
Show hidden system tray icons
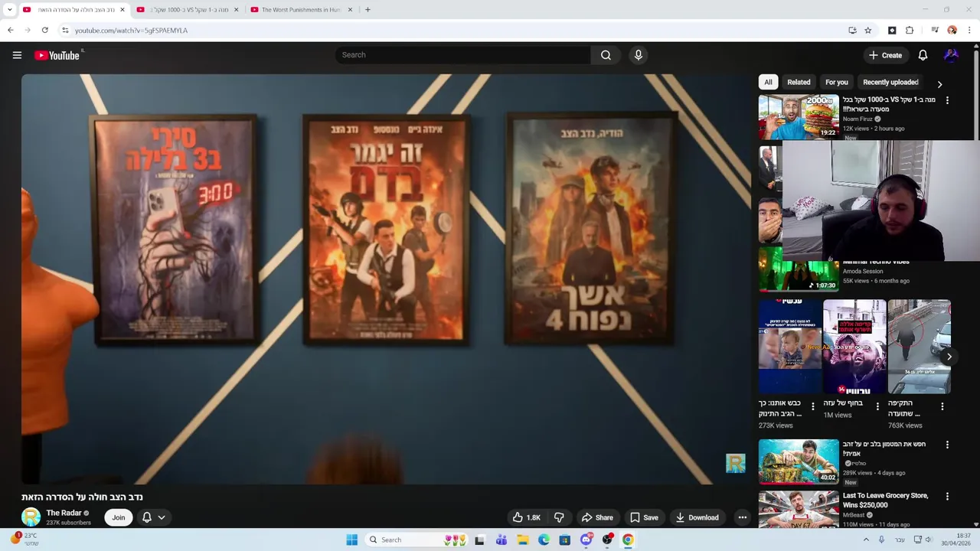pyautogui.click(x=866, y=540)
